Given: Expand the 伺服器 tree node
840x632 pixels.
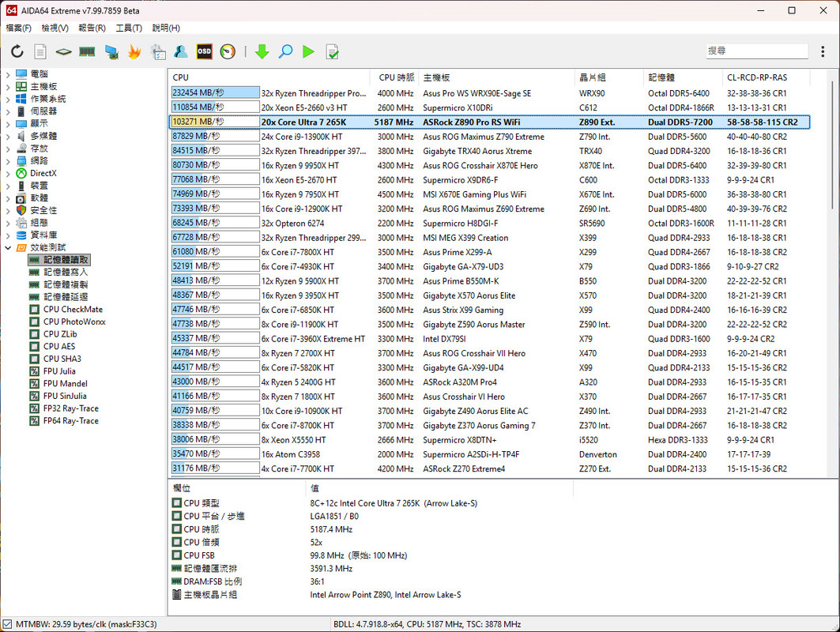Looking at the screenshot, I should (x=7, y=111).
